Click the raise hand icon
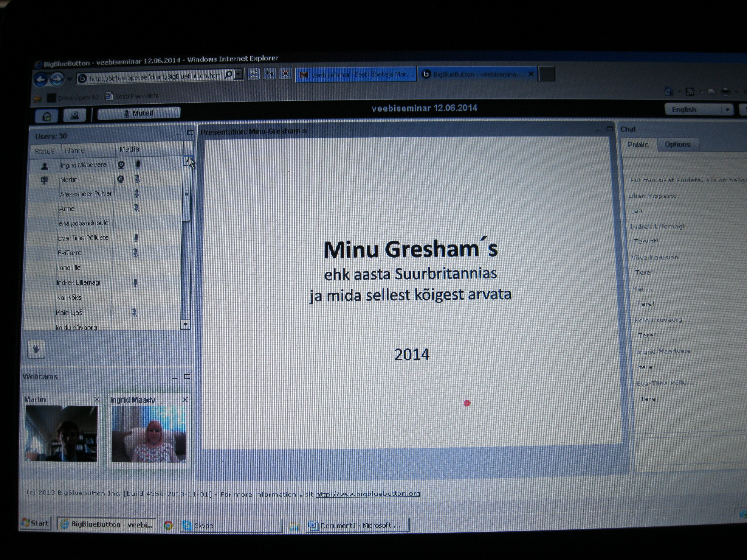The width and height of the screenshot is (747, 560). click(36, 349)
